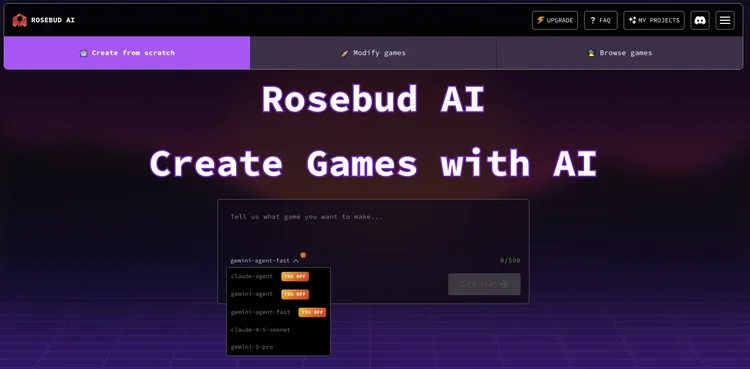
Task: Choose gemini-agent from the model list
Action: pos(252,294)
